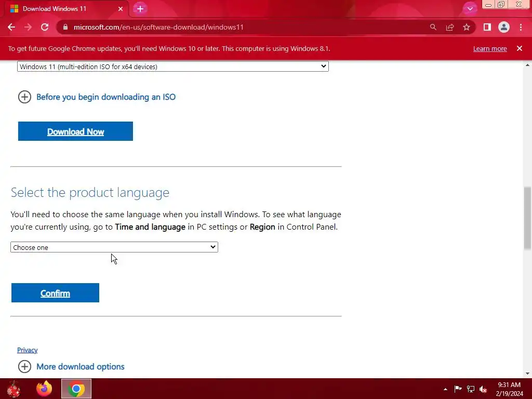Open a new tab with the plus button
This screenshot has height=399, width=532.
tap(140, 9)
